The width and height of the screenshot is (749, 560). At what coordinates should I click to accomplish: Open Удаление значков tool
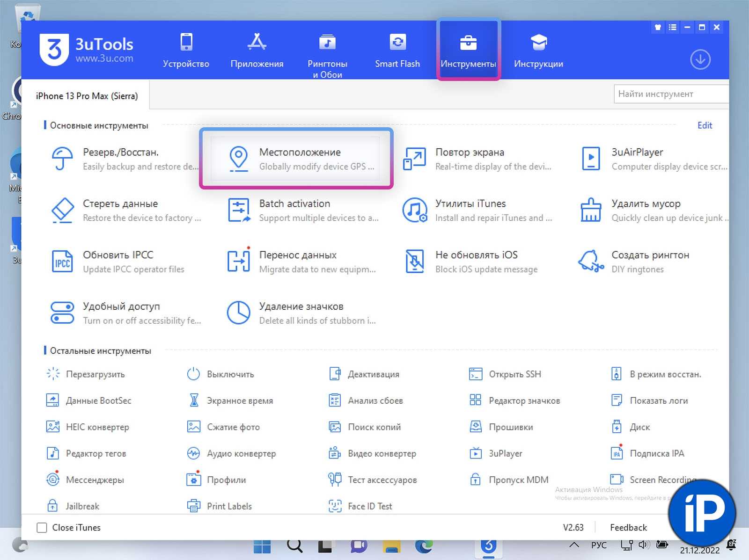pos(301,313)
